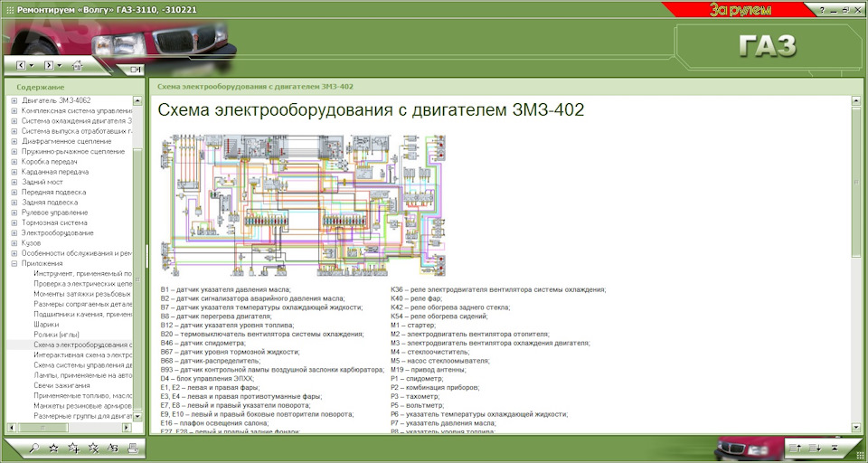The height and width of the screenshot is (463, 868).
Task: Click contents tree scroll-down arrow
Action: pyautogui.click(x=137, y=419)
